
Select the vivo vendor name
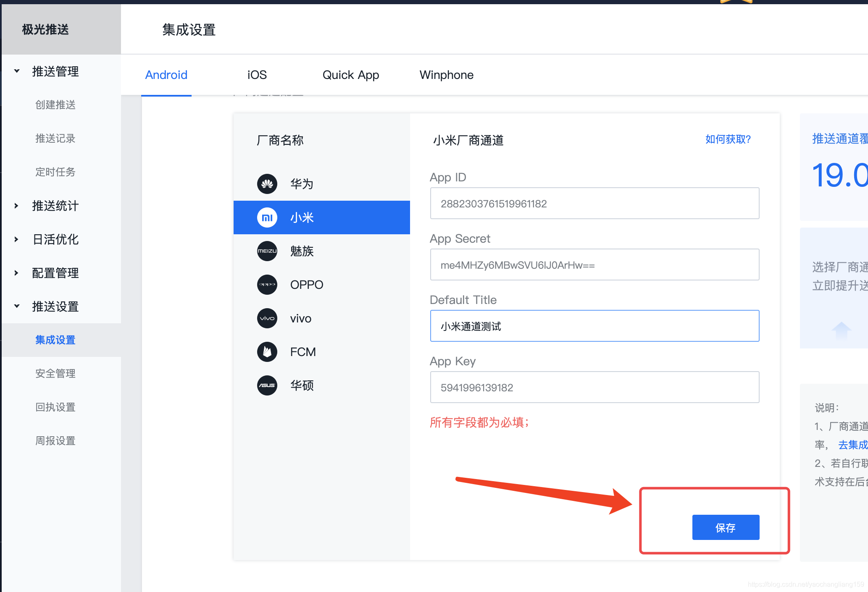coord(301,318)
